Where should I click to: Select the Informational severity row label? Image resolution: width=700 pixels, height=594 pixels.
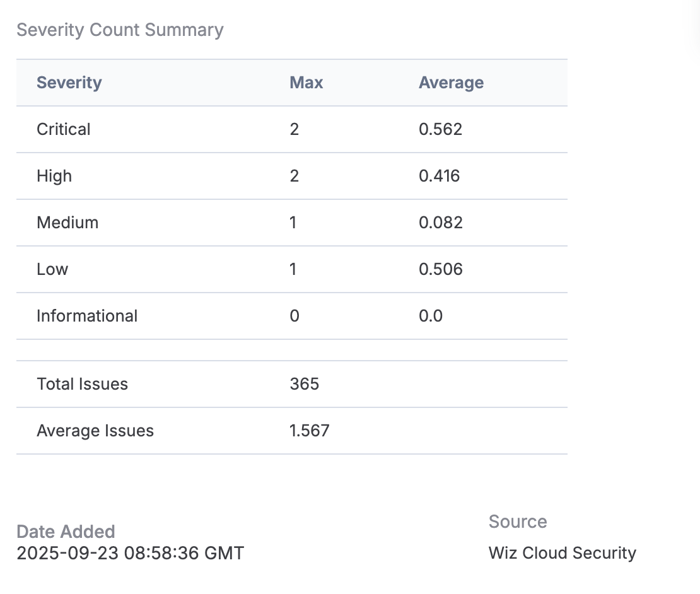(87, 316)
